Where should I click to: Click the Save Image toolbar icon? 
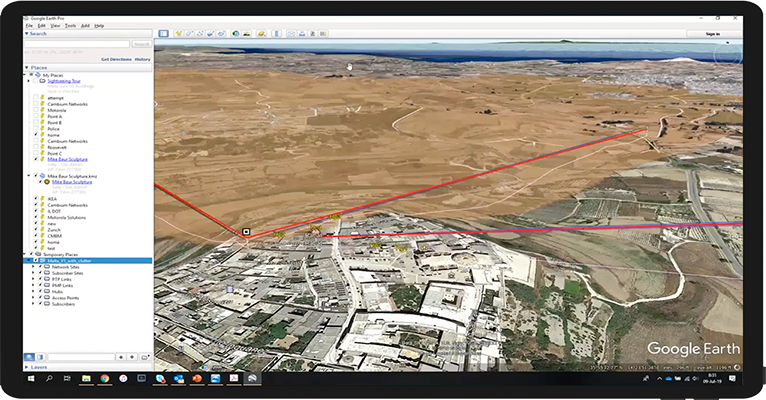click(313, 34)
